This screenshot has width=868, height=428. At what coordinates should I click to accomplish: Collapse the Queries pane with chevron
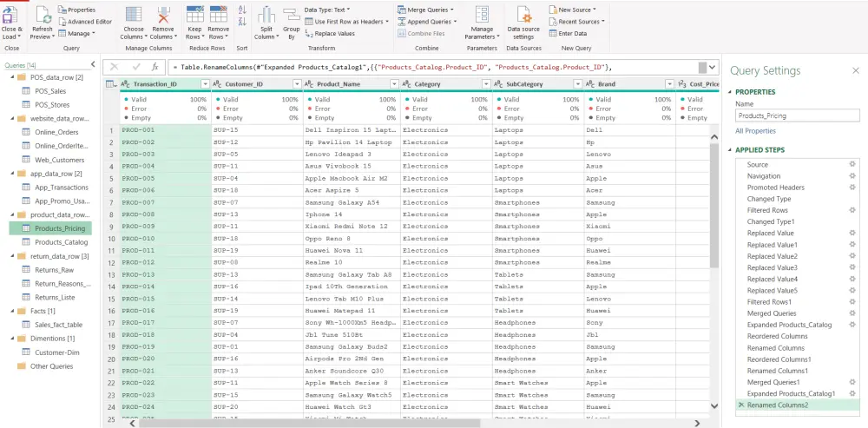[93, 65]
